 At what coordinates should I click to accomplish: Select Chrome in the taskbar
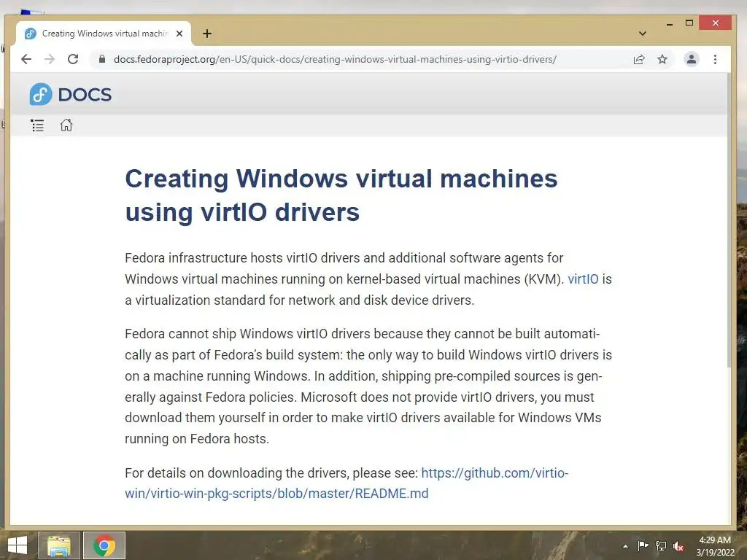coord(104,545)
